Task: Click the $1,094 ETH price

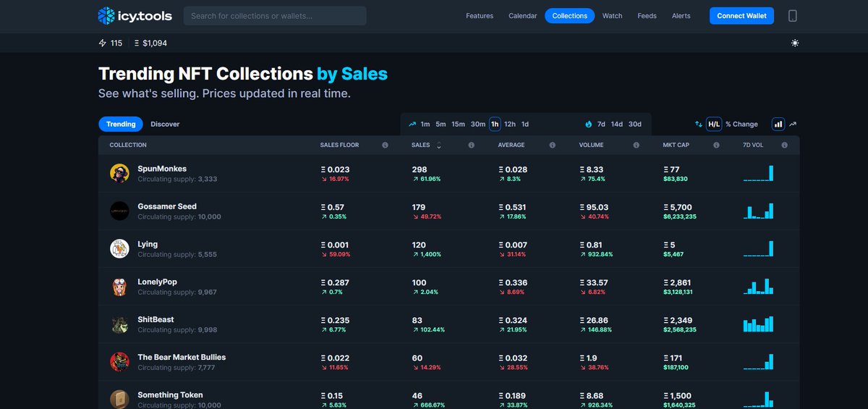Action: click(155, 43)
